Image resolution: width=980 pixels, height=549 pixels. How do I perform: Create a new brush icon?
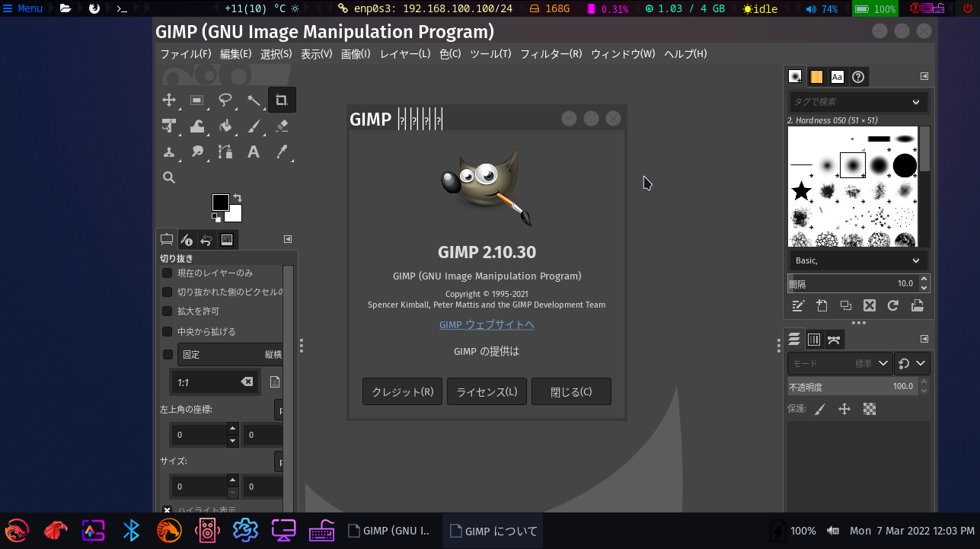tap(822, 305)
